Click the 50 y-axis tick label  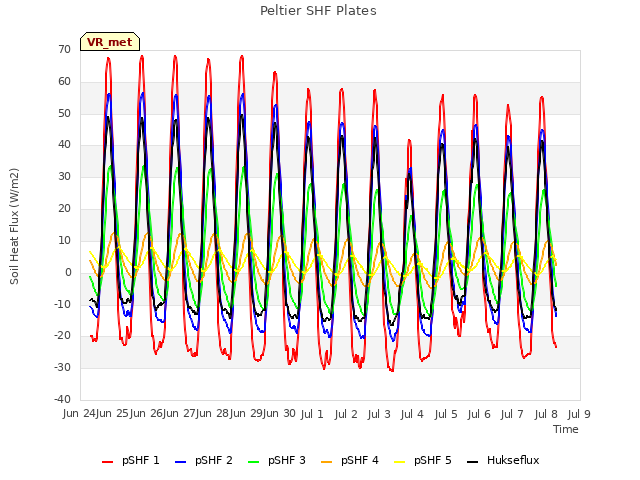tap(64, 113)
